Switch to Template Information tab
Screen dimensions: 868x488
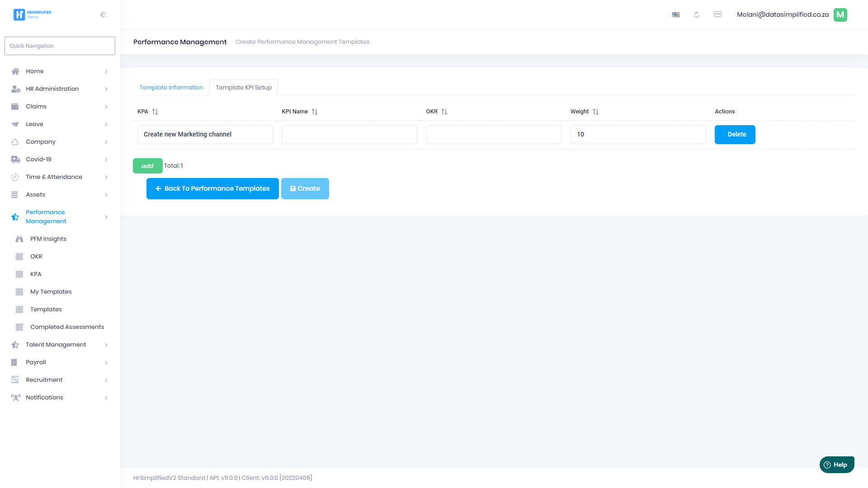pyautogui.click(x=171, y=88)
